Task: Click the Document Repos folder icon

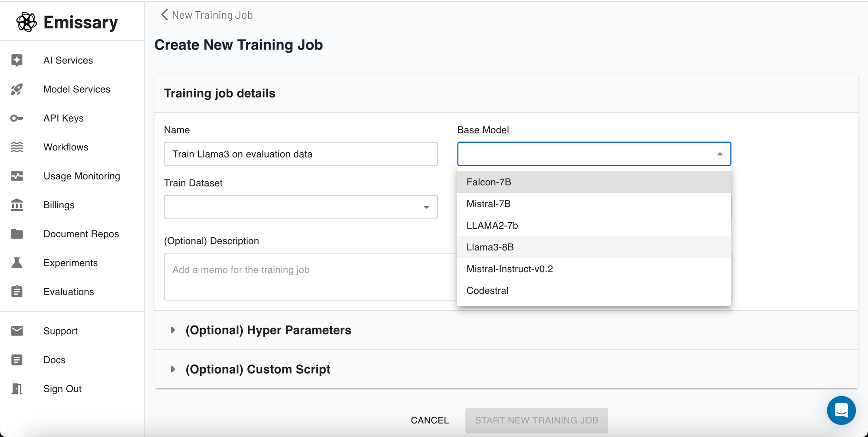Action: point(17,234)
